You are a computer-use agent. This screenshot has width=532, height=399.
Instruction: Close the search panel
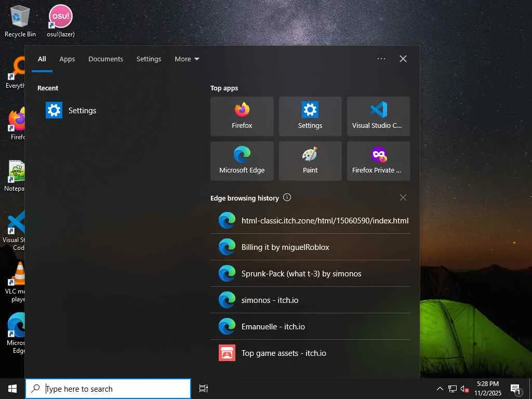403,59
